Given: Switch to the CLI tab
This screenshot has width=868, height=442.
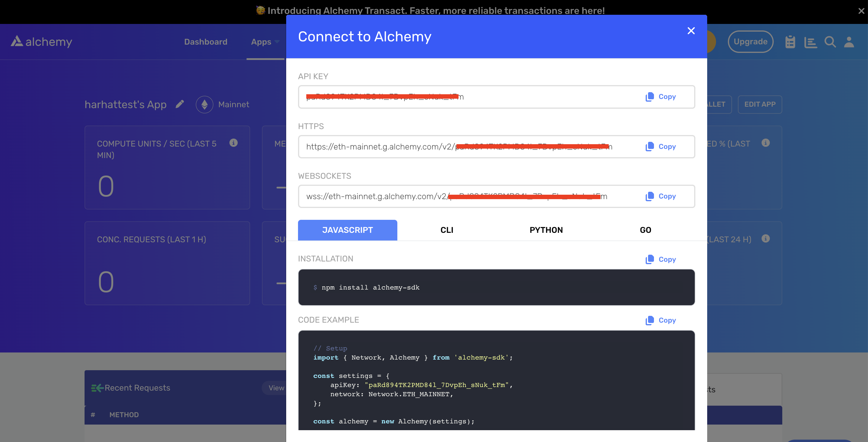Looking at the screenshot, I should coord(446,230).
